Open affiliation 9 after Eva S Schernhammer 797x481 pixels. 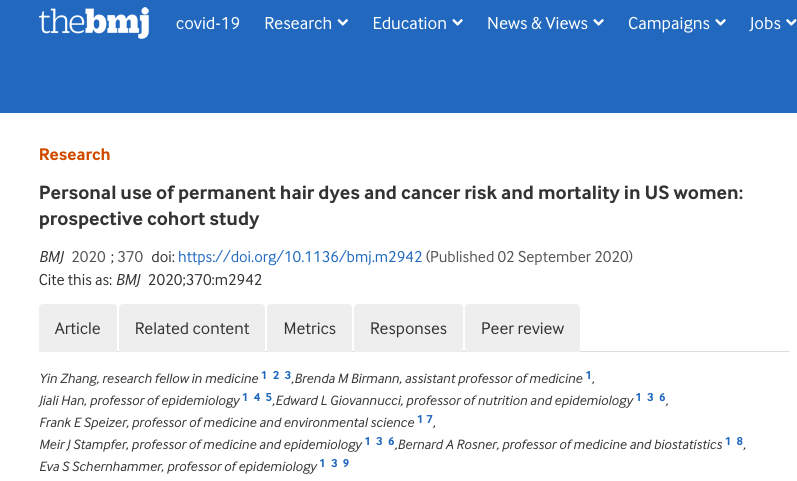[346, 463]
